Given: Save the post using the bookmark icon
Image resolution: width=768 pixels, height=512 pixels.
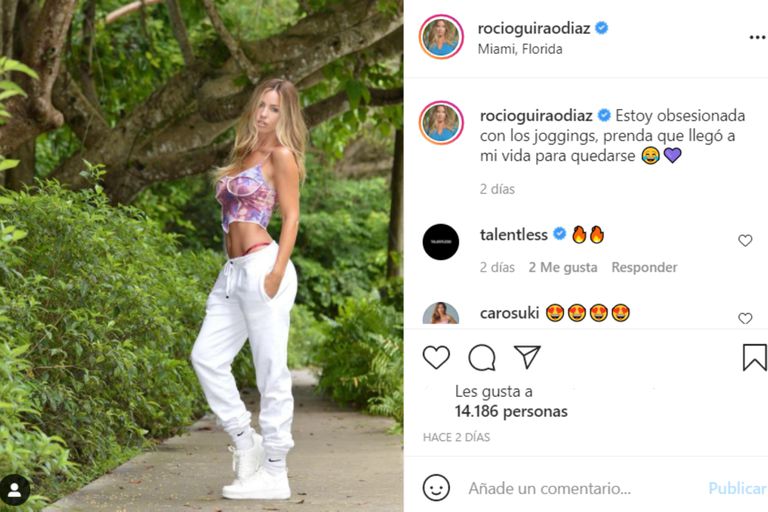Looking at the screenshot, I should tap(755, 357).
